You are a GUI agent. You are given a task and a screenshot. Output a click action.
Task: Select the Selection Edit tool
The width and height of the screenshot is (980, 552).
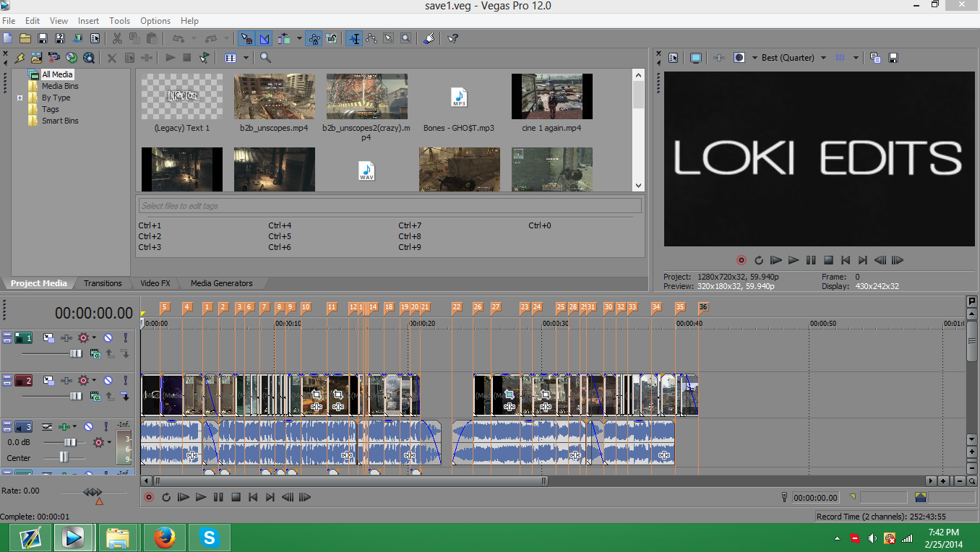[389, 38]
